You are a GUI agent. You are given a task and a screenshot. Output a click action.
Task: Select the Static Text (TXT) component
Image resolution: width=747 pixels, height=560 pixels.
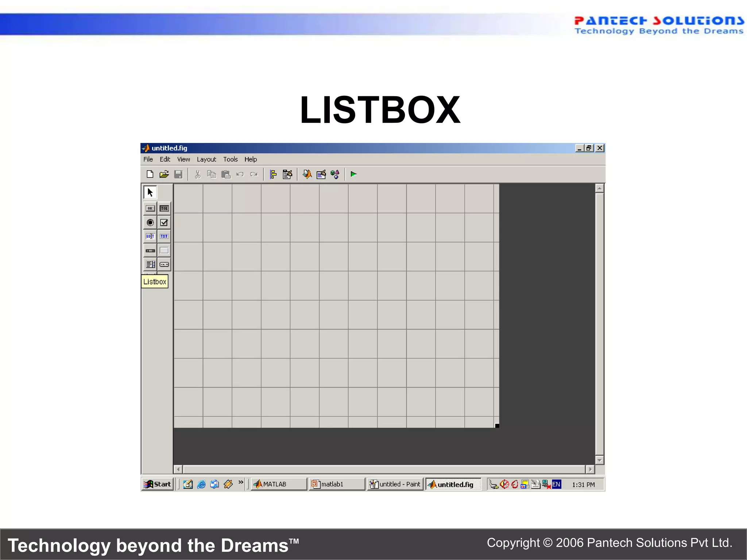point(164,236)
